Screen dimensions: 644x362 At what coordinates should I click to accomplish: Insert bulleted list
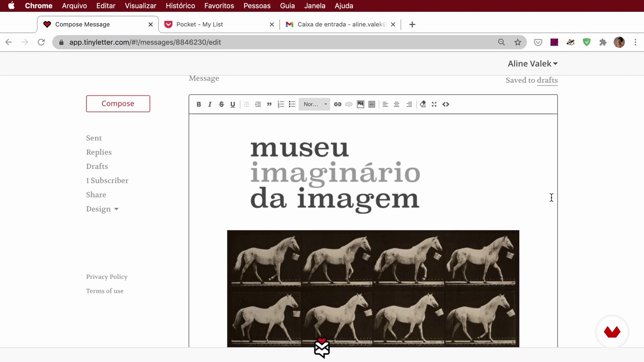pyautogui.click(x=292, y=104)
